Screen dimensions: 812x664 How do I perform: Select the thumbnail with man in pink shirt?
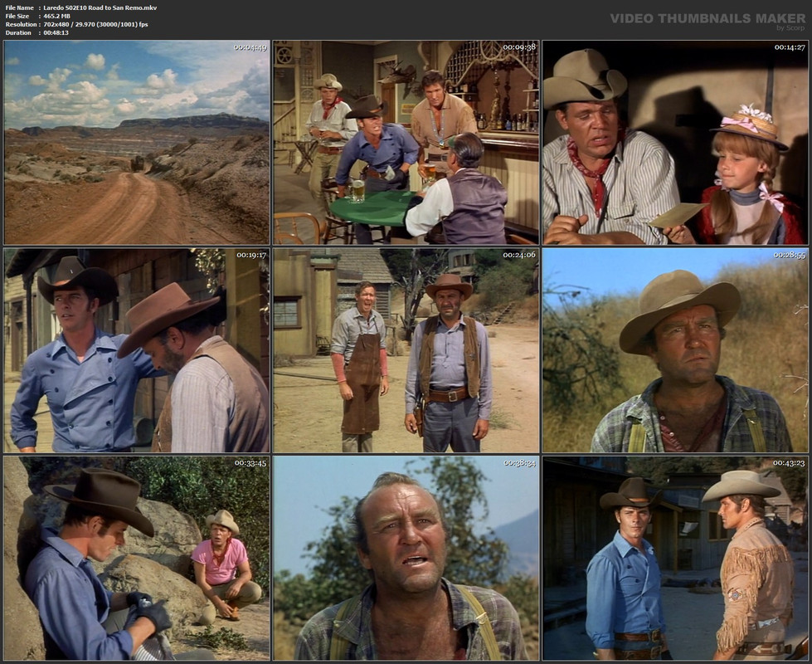tap(137, 559)
